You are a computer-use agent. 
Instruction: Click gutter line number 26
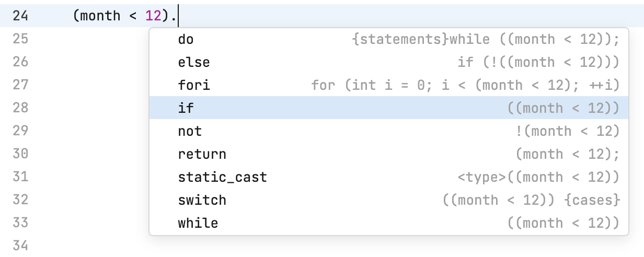[x=20, y=62]
